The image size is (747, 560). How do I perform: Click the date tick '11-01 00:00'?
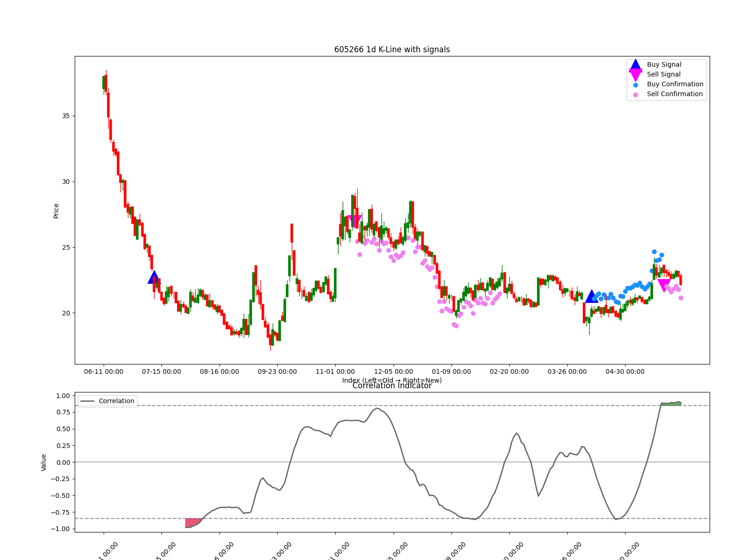pos(335,371)
